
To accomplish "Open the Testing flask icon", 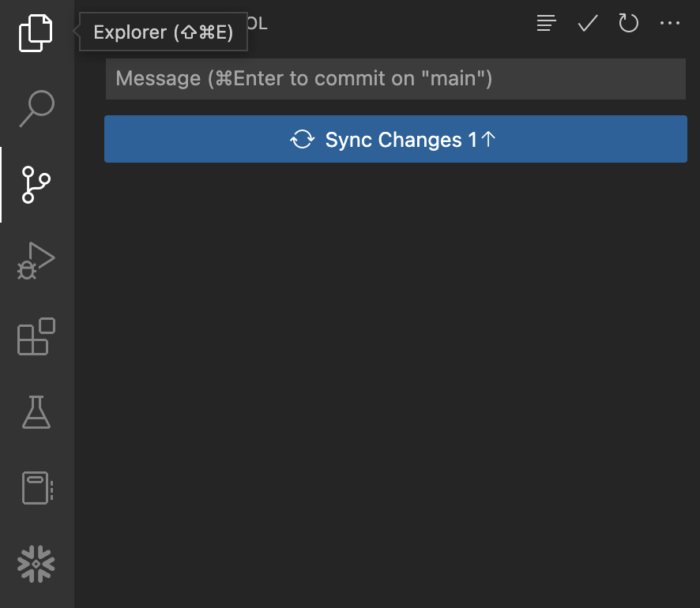I will (x=35, y=412).
